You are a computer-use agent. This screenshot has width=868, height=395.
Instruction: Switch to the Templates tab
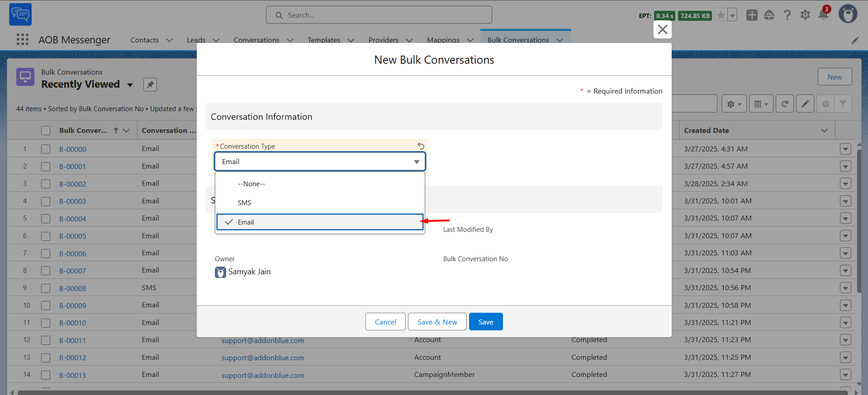coord(324,40)
